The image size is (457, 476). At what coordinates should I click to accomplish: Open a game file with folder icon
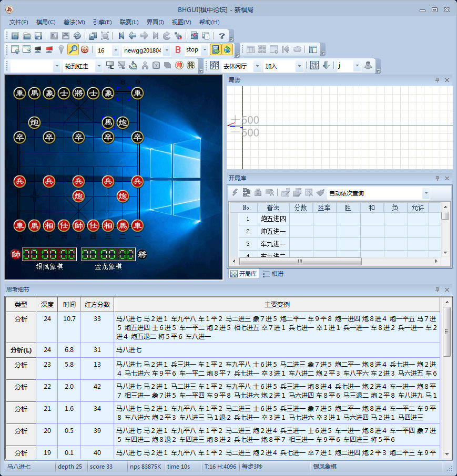coord(27,36)
